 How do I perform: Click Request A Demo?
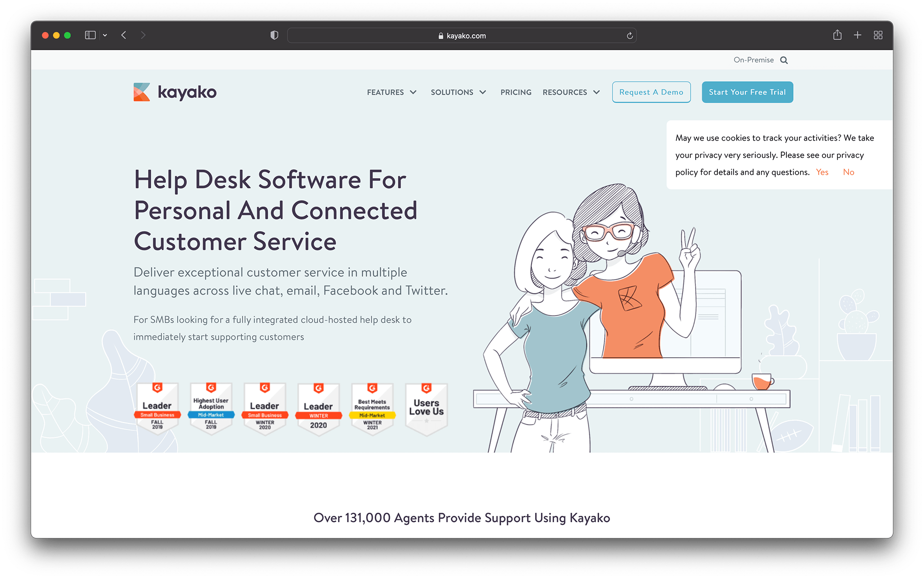pos(651,92)
